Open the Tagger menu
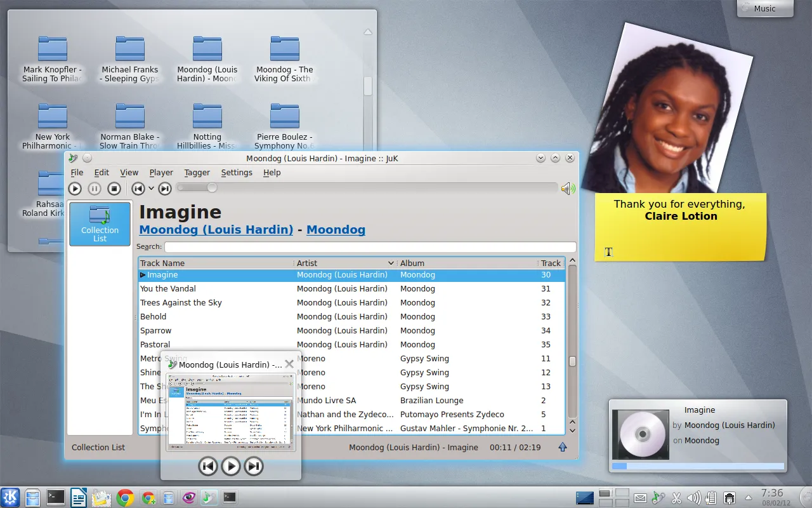The height and width of the screenshot is (508, 812). 197,173
